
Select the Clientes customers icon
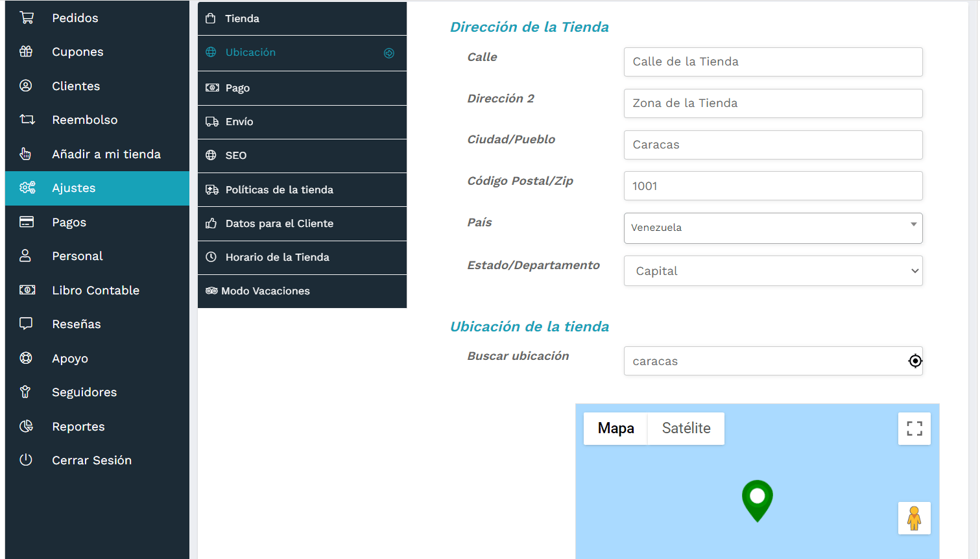point(26,86)
